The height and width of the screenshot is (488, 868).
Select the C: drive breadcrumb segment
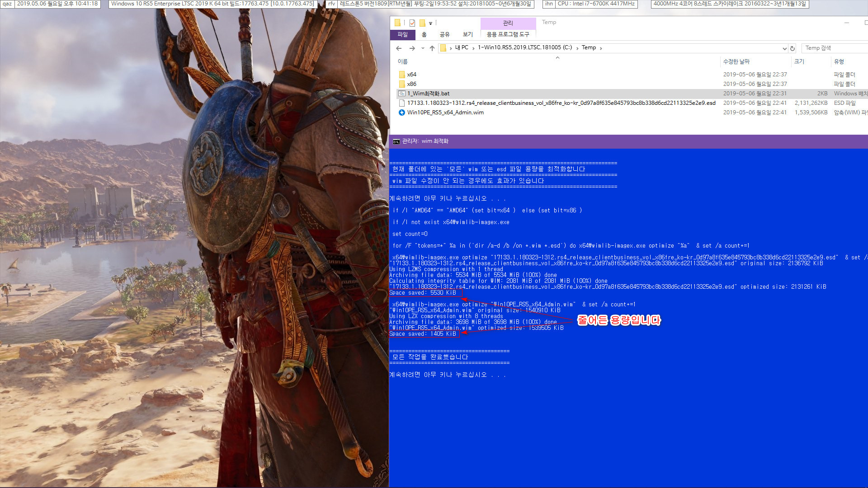pyautogui.click(x=524, y=47)
